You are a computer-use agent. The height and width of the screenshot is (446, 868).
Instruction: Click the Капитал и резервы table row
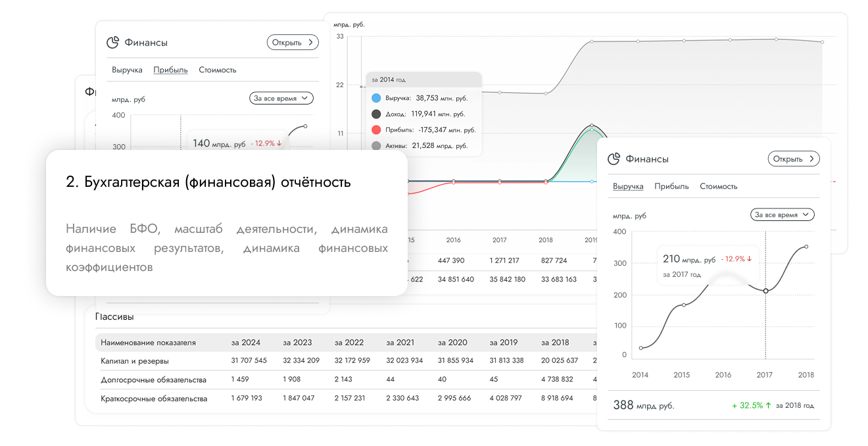[x=135, y=360]
